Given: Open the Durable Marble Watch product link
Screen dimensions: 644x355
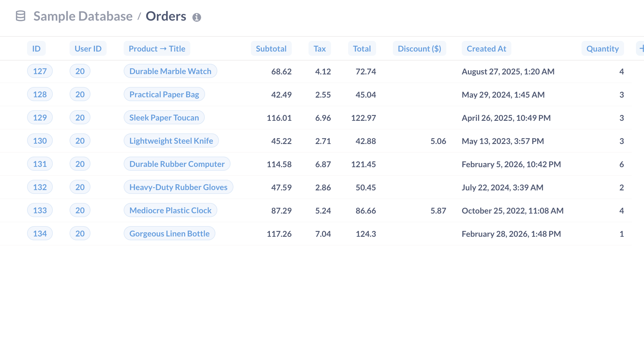Looking at the screenshot, I should 170,71.
